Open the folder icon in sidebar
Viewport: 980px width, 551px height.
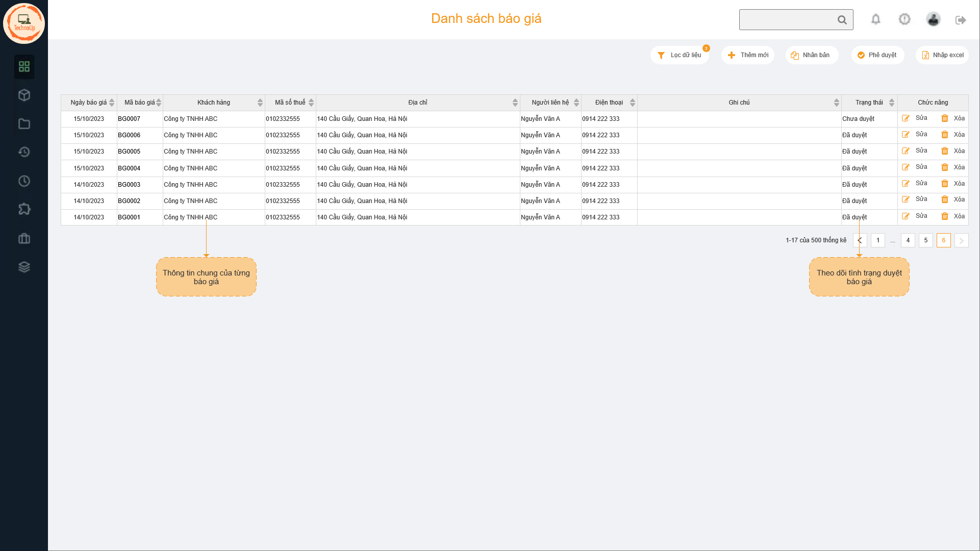(x=24, y=124)
